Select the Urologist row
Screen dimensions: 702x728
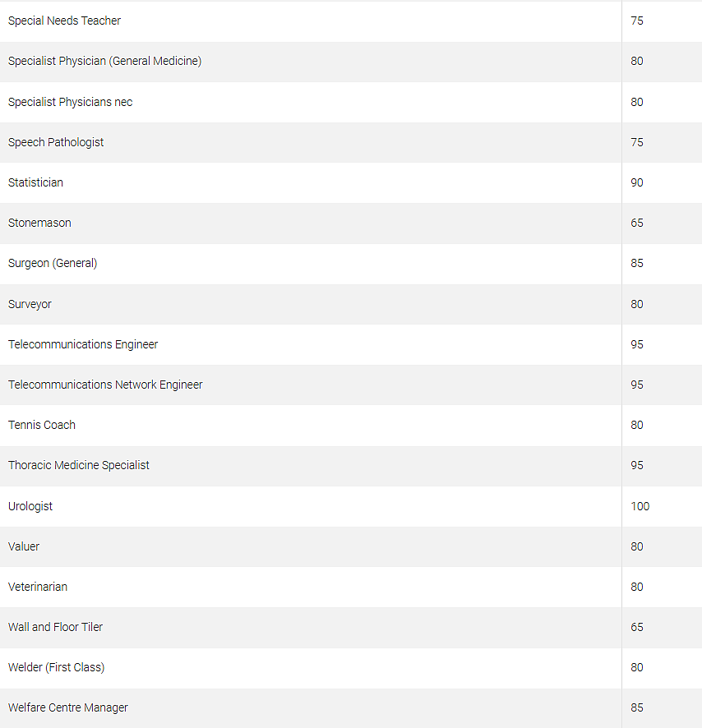tap(351, 506)
